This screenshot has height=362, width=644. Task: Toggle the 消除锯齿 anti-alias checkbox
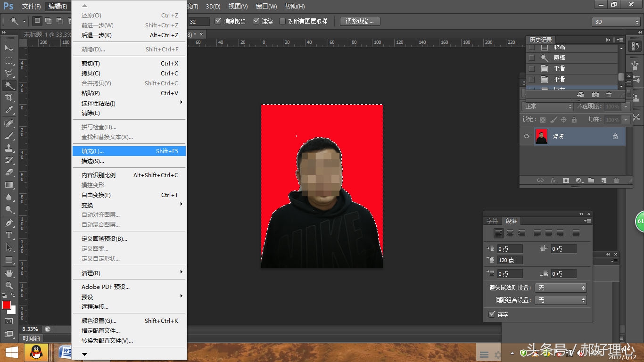pos(218,21)
